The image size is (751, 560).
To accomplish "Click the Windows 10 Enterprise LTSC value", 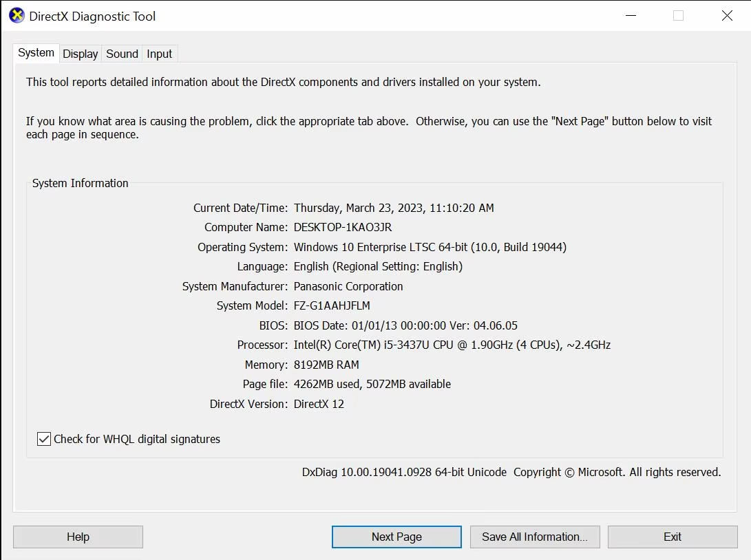I will tap(430, 247).
